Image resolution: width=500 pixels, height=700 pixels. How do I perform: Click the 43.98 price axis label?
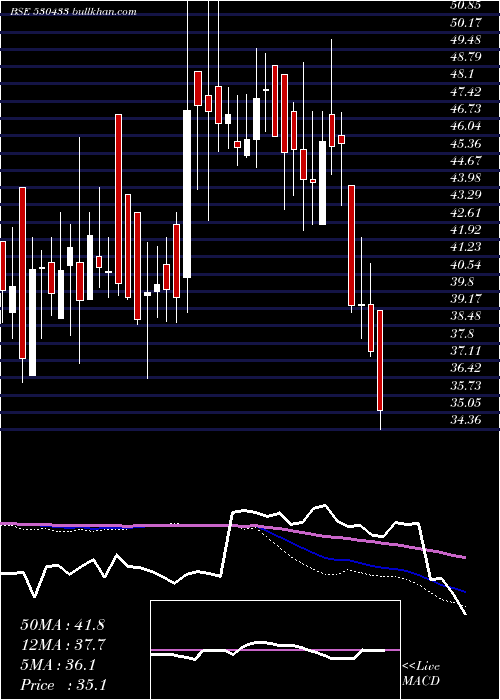[466, 178]
